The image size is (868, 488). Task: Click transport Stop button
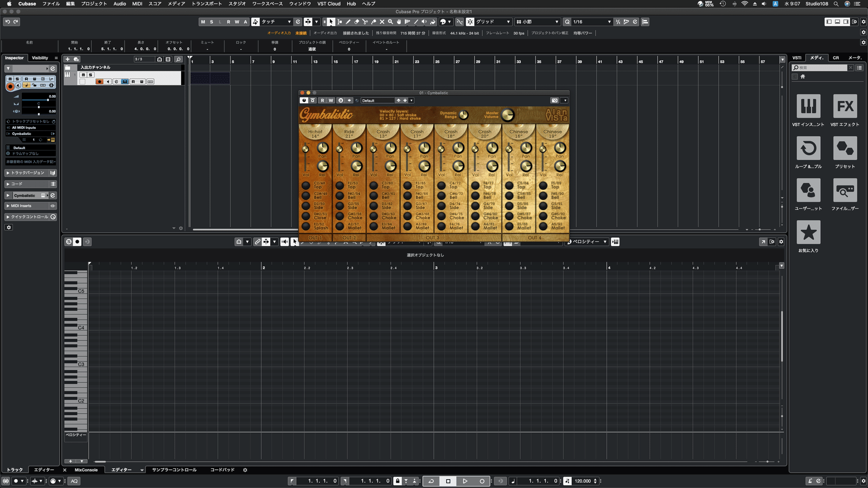coord(448,481)
